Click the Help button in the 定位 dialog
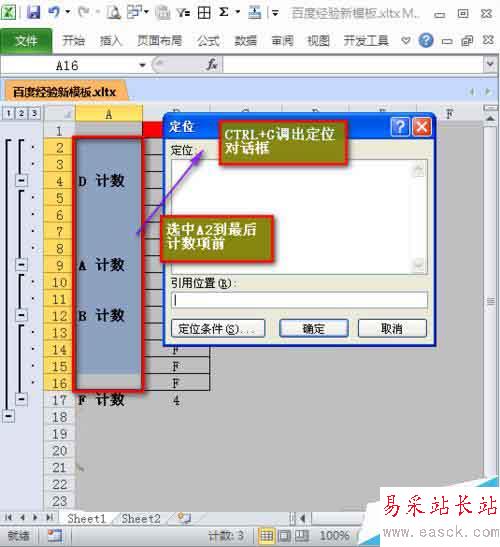This screenshot has width=500, height=547. tap(400, 127)
